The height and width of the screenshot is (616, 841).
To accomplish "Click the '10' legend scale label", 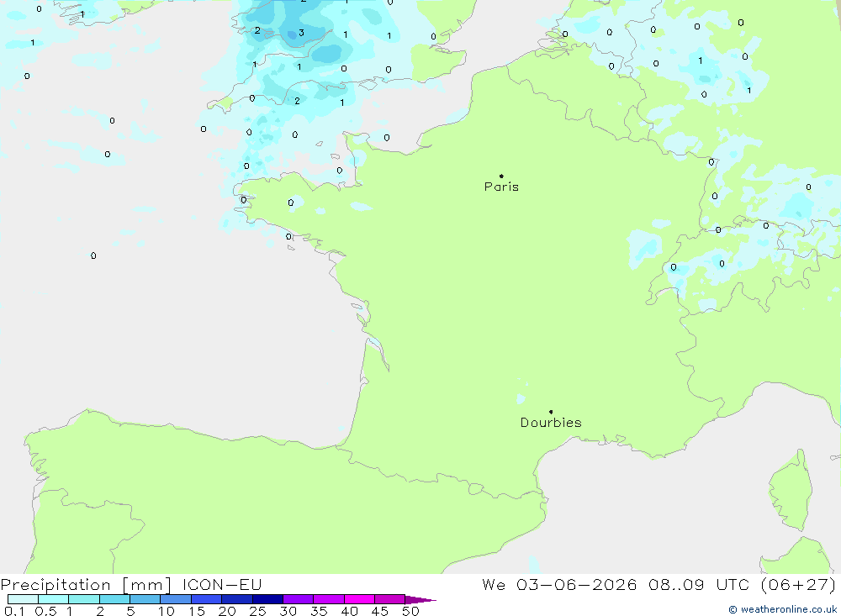I will point(167,611).
